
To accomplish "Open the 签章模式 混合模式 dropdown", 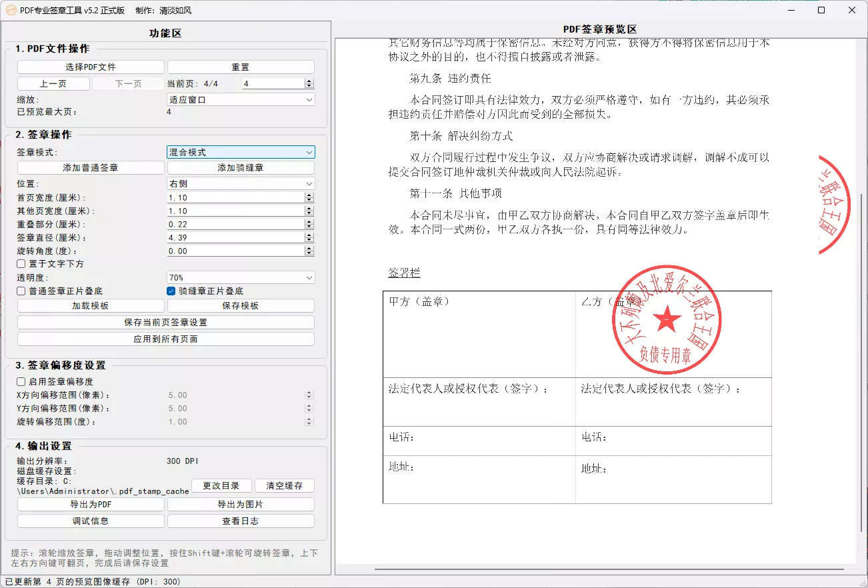I will tap(241, 152).
